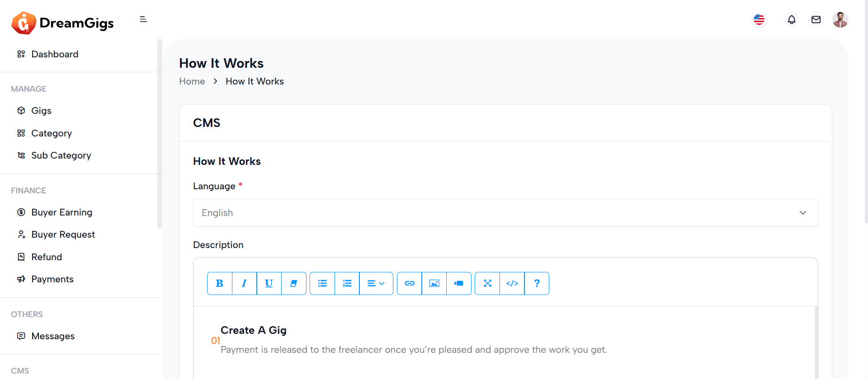Open the US flag language selector
The image size is (868, 379).
[x=759, y=20]
